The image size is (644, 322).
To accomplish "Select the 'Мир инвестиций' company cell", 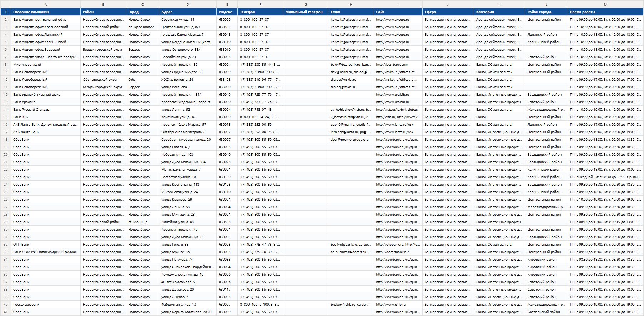I will pyautogui.click(x=46, y=65).
